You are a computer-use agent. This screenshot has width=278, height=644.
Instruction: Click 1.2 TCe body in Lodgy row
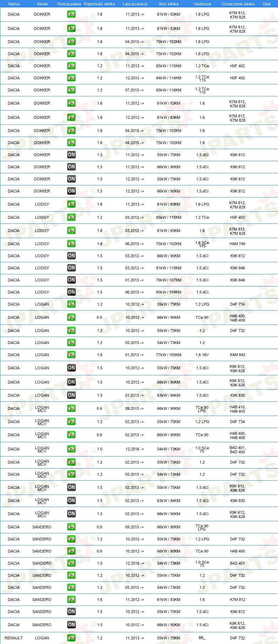(202, 217)
